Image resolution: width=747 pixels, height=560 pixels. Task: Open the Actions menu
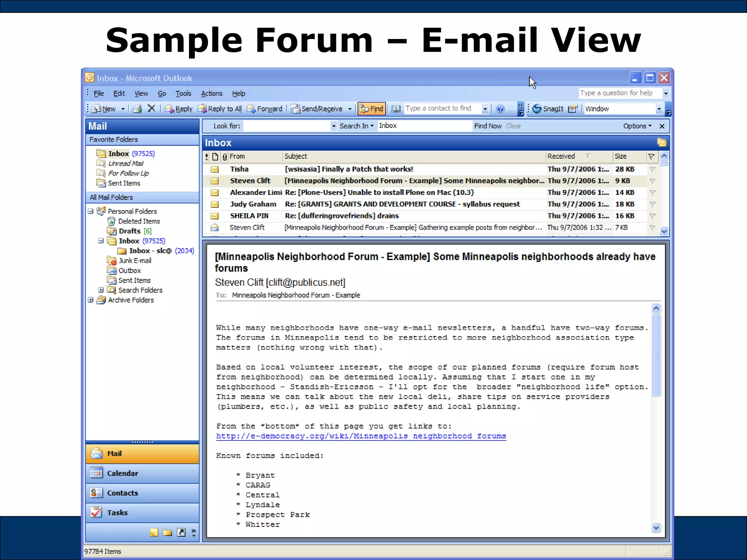[x=212, y=93]
